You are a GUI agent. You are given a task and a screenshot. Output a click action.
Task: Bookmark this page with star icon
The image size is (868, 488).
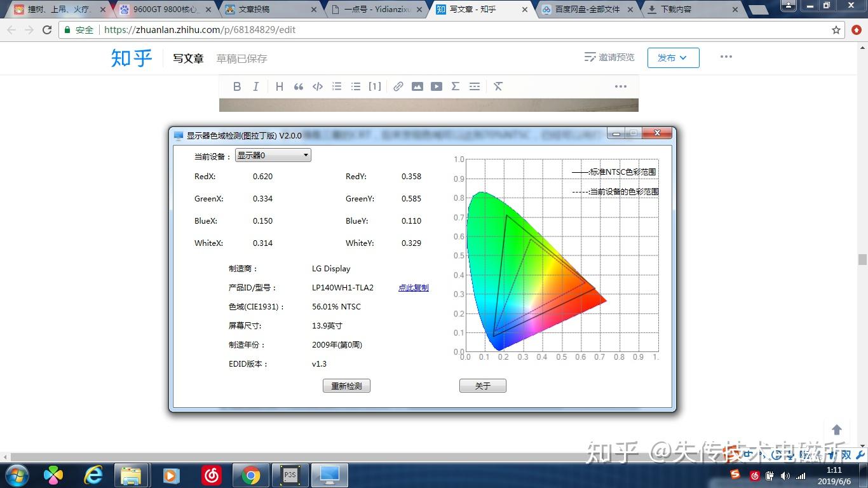tap(836, 30)
